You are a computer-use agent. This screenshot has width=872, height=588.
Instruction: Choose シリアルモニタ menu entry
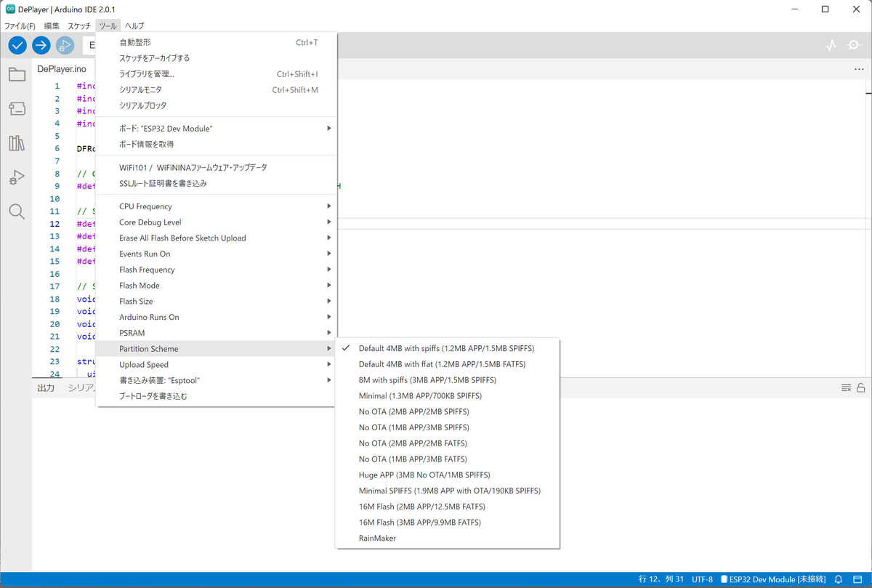(217, 90)
